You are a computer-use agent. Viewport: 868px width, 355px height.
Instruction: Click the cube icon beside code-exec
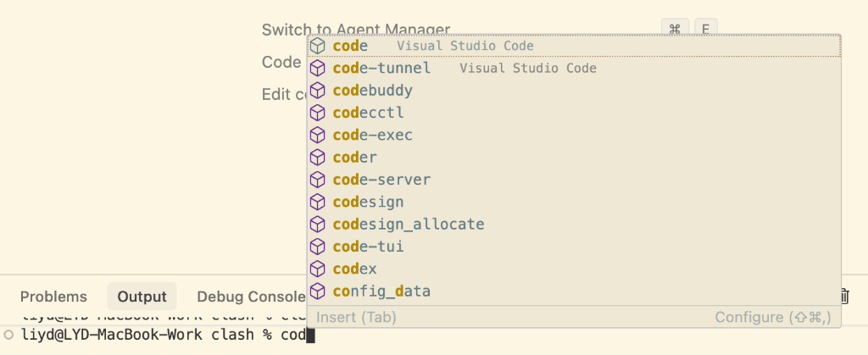click(x=318, y=136)
